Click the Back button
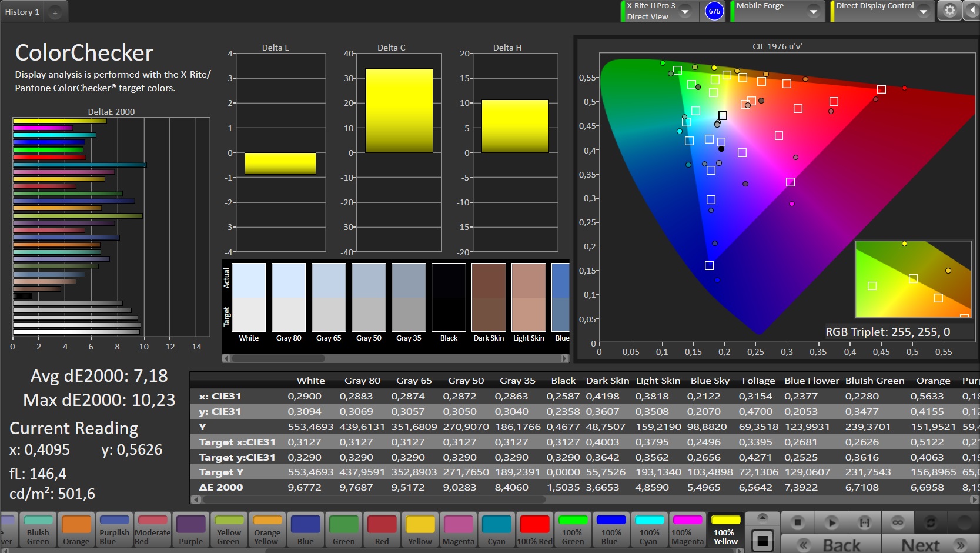 click(831, 545)
